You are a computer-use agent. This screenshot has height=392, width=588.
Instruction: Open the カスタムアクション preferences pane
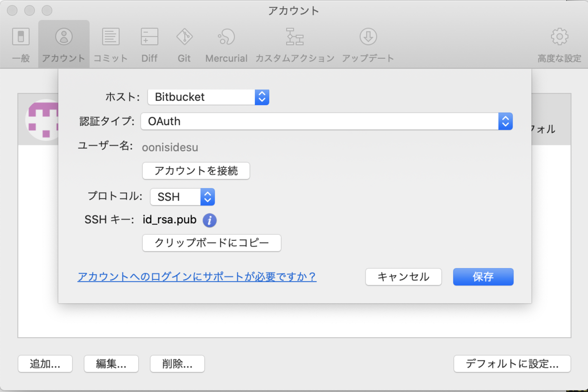[x=295, y=45]
